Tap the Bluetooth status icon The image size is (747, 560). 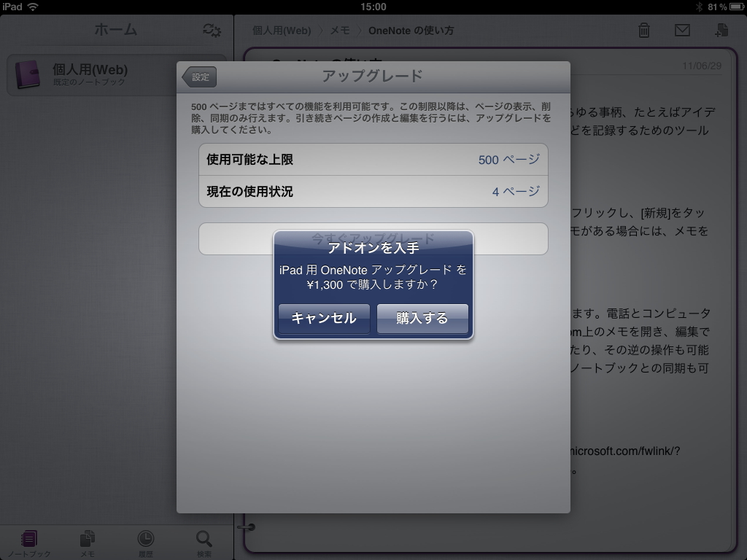pos(699,7)
